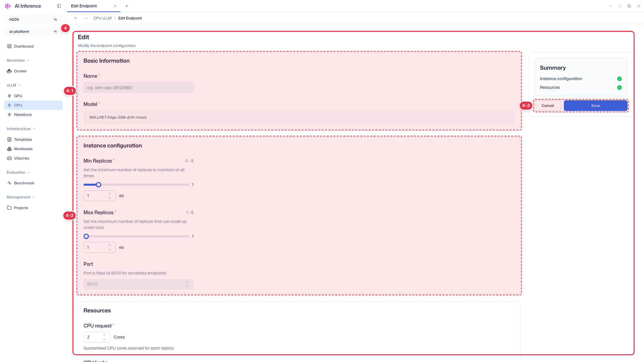Switch project via ai-platform swap icon
This screenshot has height=362, width=644.
coord(55,32)
